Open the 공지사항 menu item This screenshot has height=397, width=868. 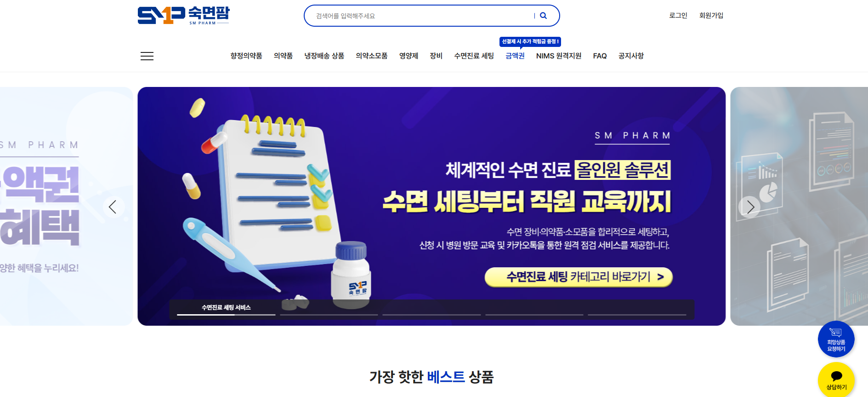631,56
